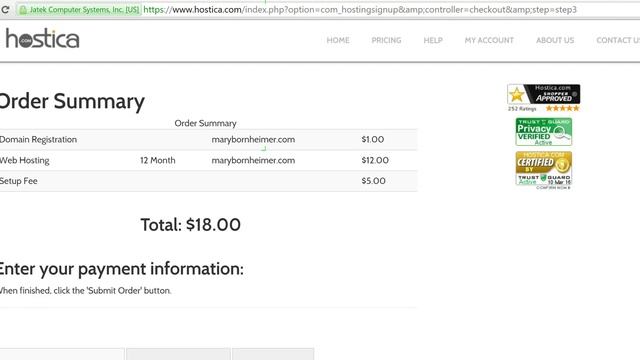Image resolution: width=640 pixels, height=360 pixels.
Task: Click the Jatek Computer Systems certificate label
Action: click(84, 9)
